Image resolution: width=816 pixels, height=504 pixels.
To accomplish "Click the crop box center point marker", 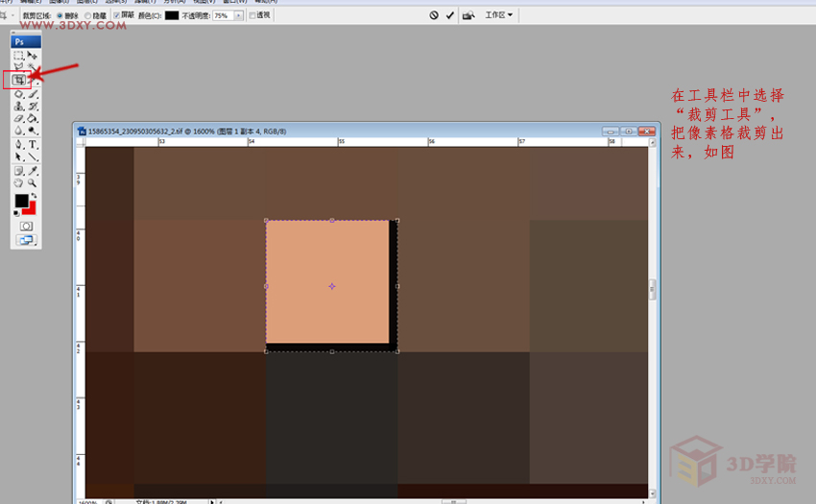I will (332, 286).
